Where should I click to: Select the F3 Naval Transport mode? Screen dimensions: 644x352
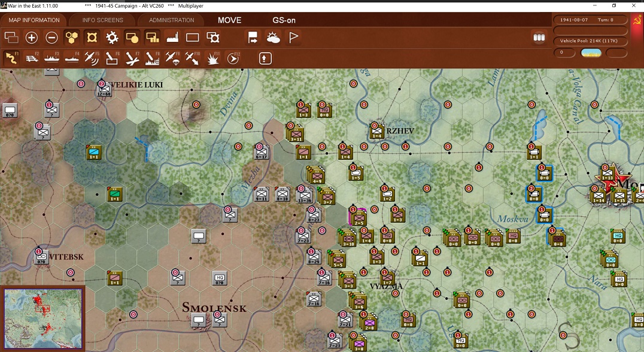click(51, 58)
